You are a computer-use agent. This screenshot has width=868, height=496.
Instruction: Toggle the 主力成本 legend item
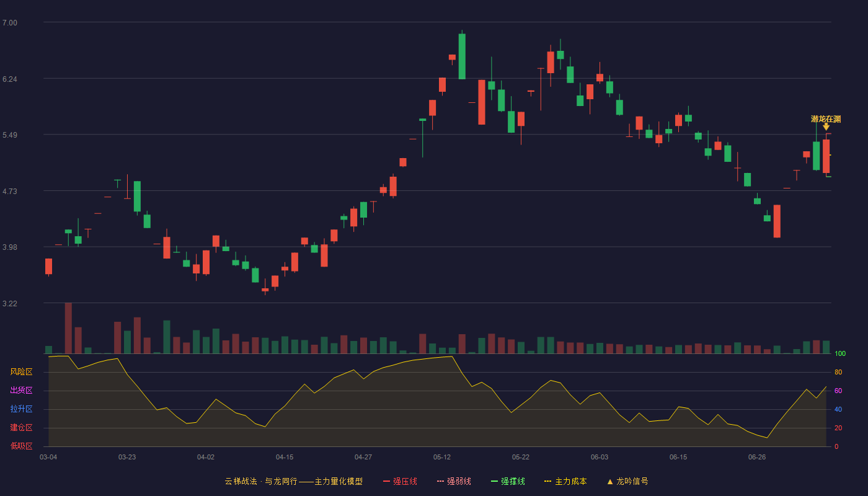(565, 481)
